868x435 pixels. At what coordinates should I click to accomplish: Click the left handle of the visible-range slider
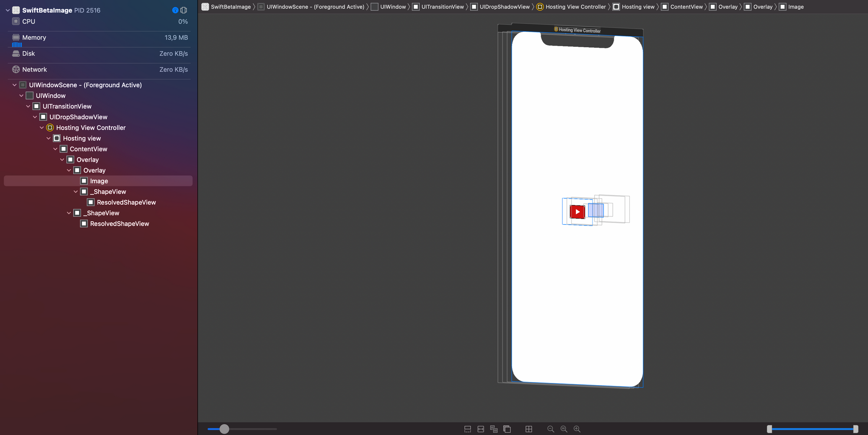(769, 429)
